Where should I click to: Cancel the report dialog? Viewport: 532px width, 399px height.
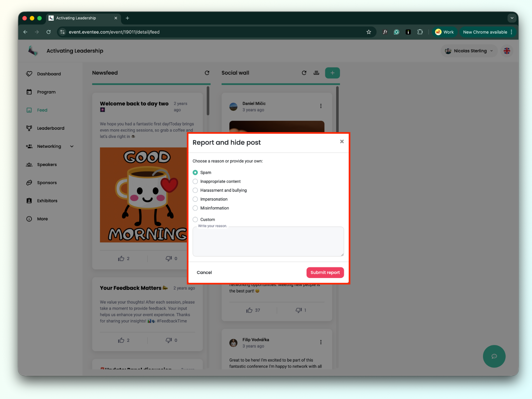point(204,272)
